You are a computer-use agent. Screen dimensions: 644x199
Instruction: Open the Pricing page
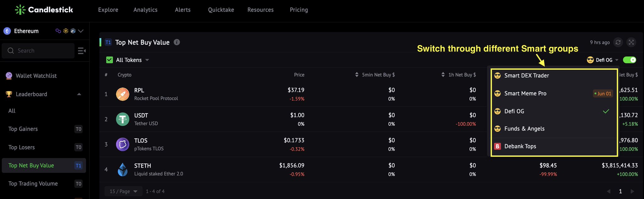pyautogui.click(x=299, y=10)
